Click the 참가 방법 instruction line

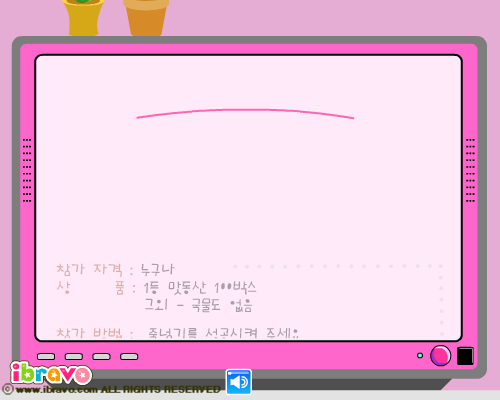tap(177, 333)
